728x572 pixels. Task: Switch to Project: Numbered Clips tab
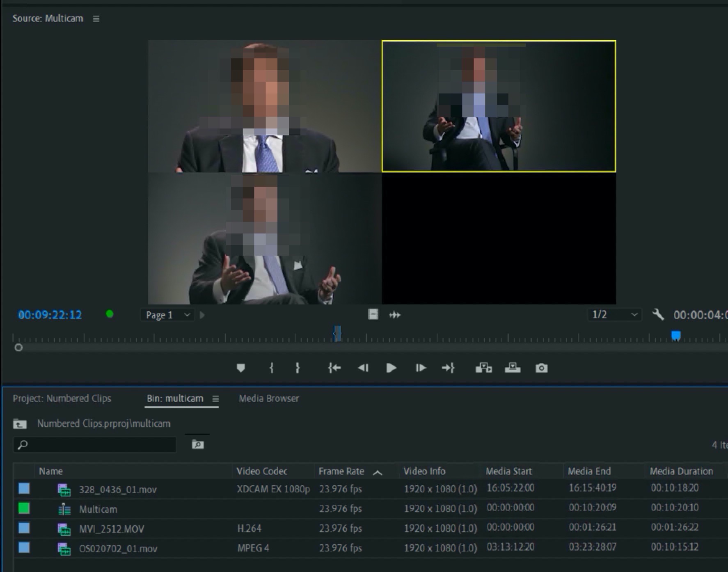62,399
